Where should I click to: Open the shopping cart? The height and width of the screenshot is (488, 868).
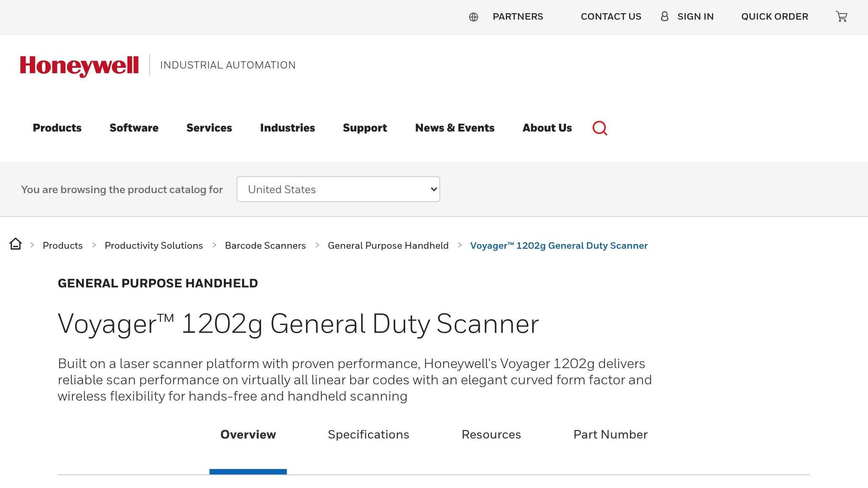842,17
